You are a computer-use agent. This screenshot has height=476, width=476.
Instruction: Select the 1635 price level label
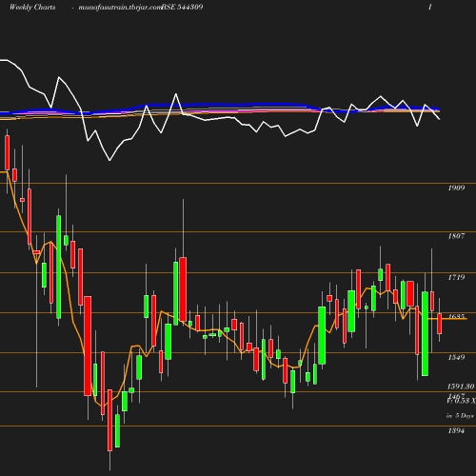pyautogui.click(x=456, y=316)
